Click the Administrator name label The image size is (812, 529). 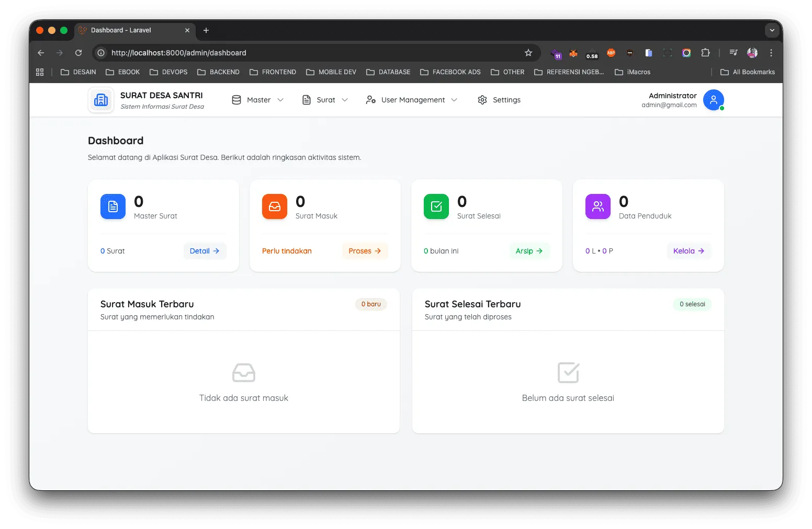click(672, 96)
